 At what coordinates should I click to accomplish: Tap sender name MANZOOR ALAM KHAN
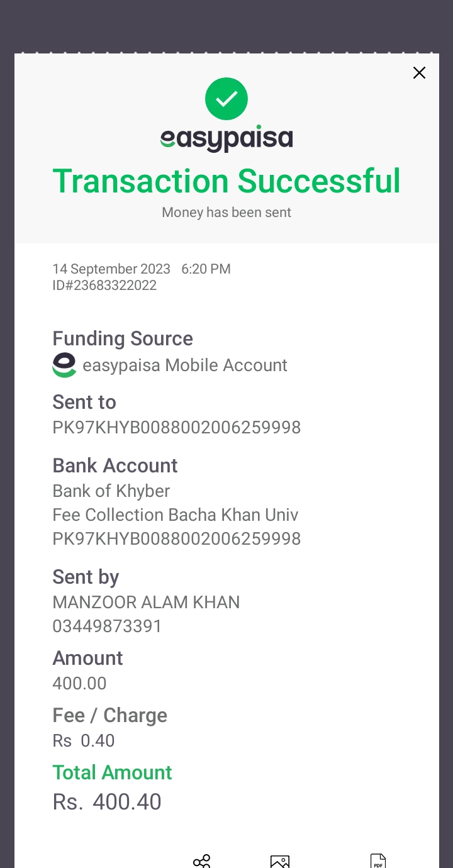pyautogui.click(x=146, y=603)
